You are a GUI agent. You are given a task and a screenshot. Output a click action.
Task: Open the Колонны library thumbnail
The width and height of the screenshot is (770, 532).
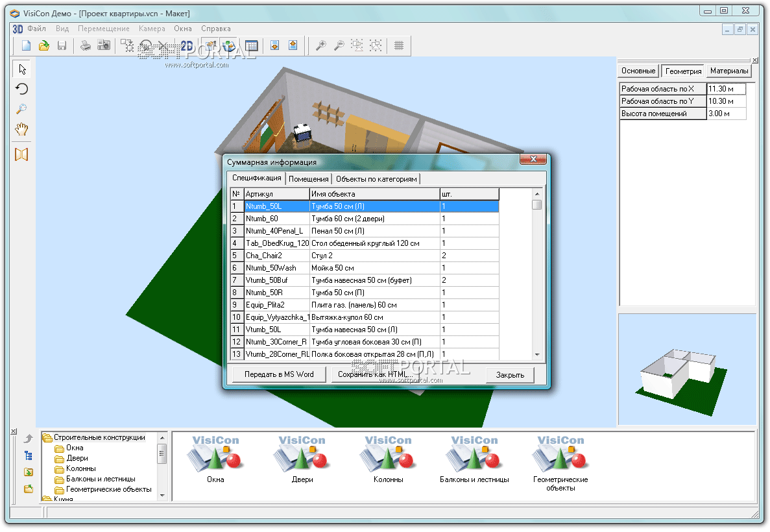[x=388, y=459]
